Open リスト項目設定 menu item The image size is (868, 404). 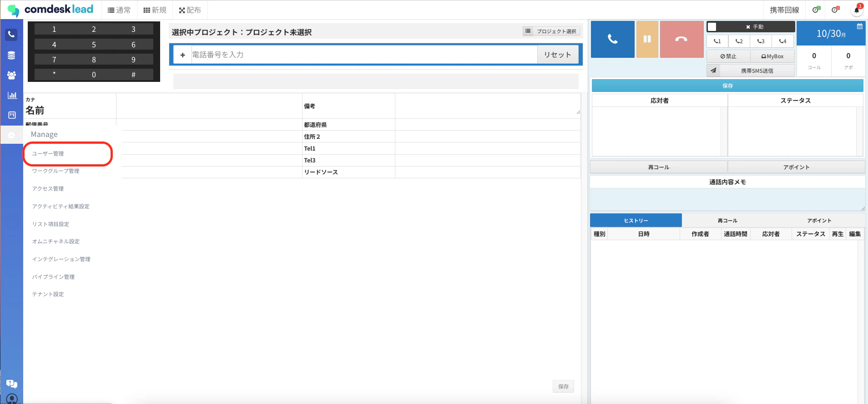click(50, 224)
